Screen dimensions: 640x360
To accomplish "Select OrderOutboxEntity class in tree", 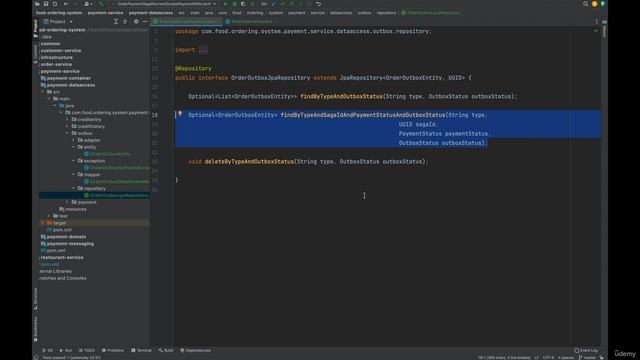I will 107,154.
